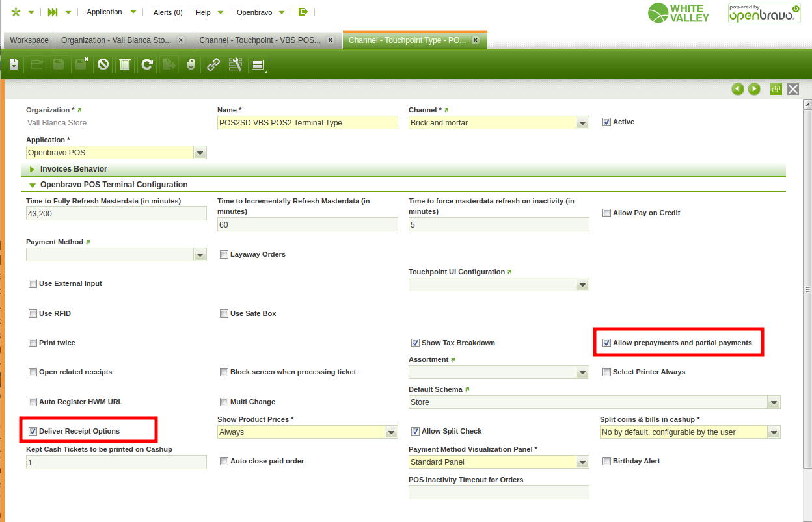Screen dimensions: 812x522
Task: Open the Show Product Prices dropdown
Action: [392, 432]
